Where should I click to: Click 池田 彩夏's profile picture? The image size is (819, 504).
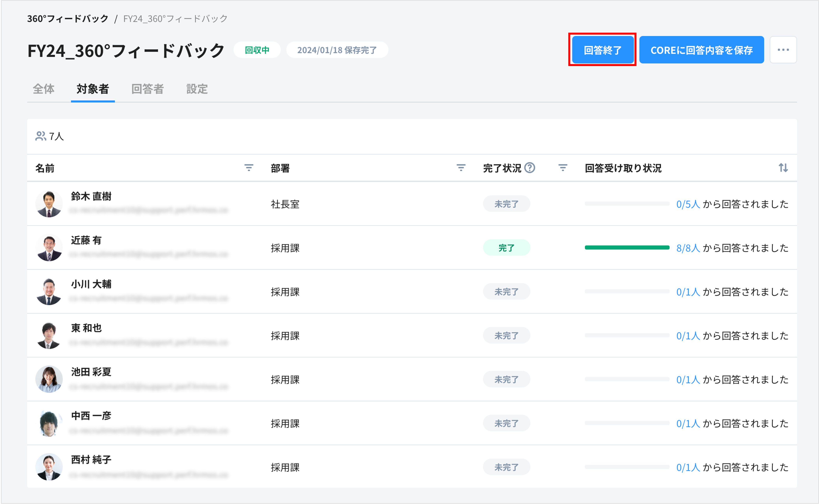point(49,379)
